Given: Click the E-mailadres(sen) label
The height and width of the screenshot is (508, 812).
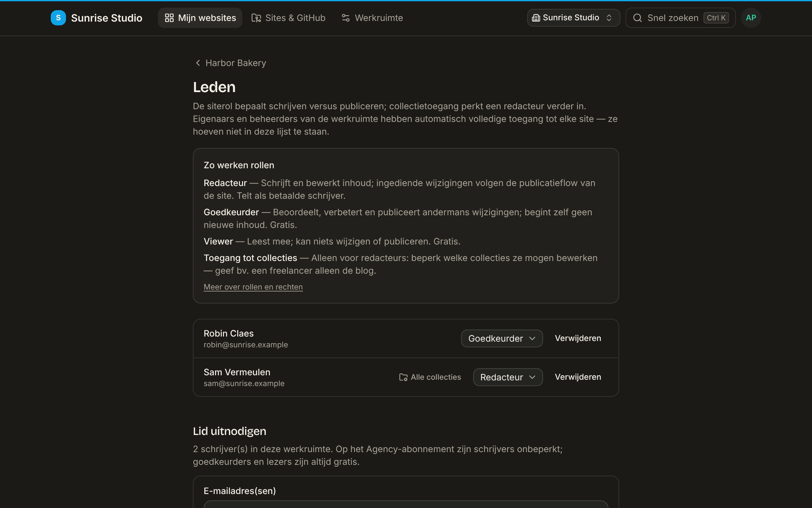Looking at the screenshot, I should click(239, 491).
